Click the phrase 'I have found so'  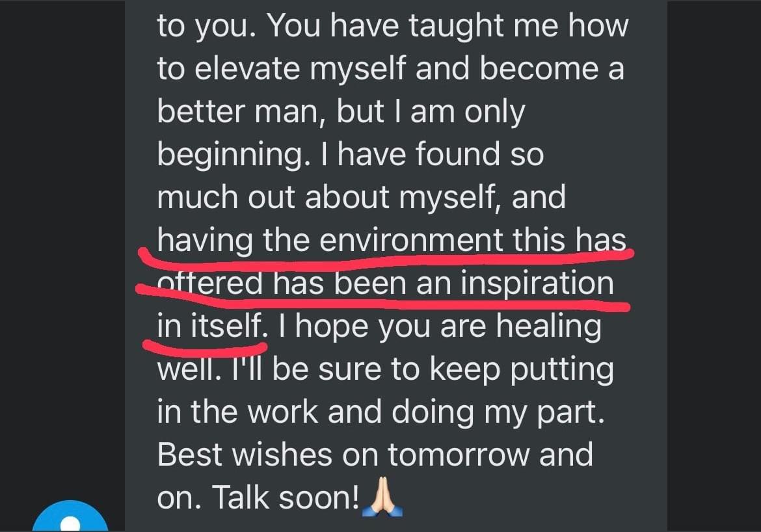click(433, 154)
